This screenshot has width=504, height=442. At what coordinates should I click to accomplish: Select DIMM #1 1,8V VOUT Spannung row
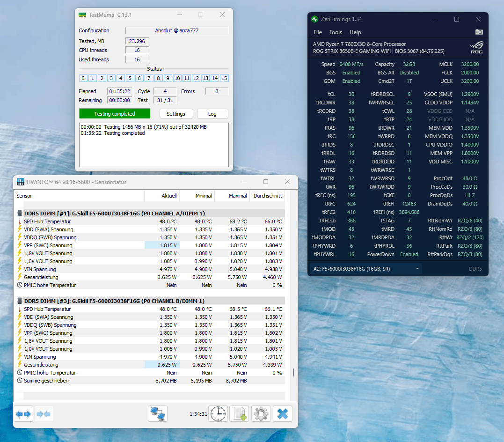[x=150, y=253]
